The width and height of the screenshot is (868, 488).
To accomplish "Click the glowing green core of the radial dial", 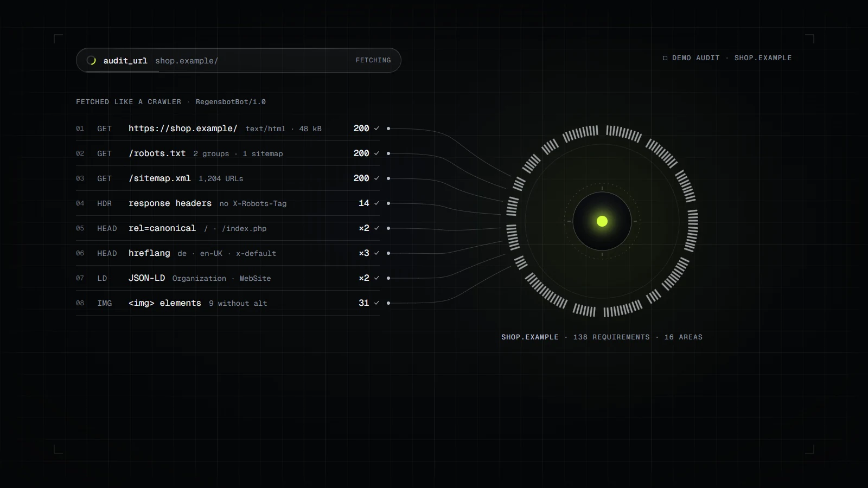I will 602,221.
